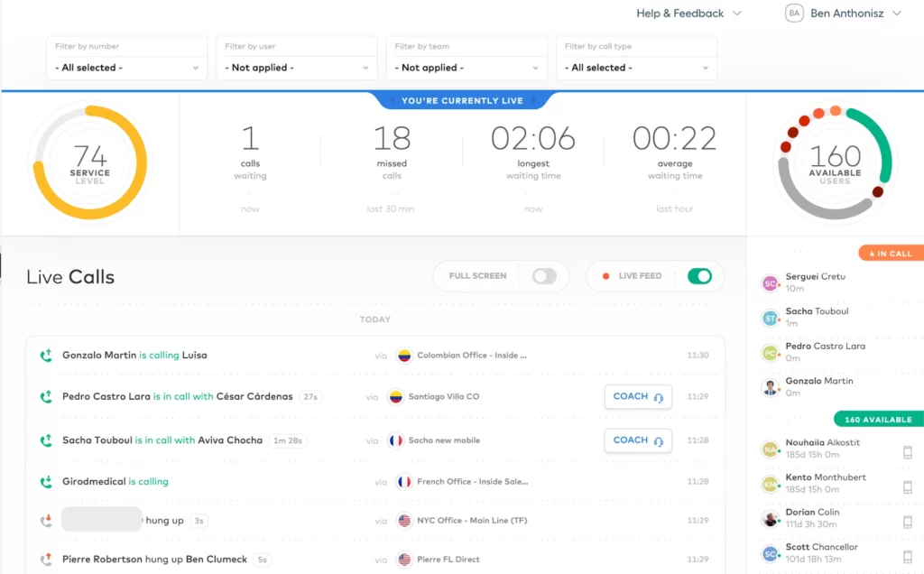Open Filter by call type dropdown
Image resolution: width=924 pixels, height=574 pixels.
click(636, 68)
